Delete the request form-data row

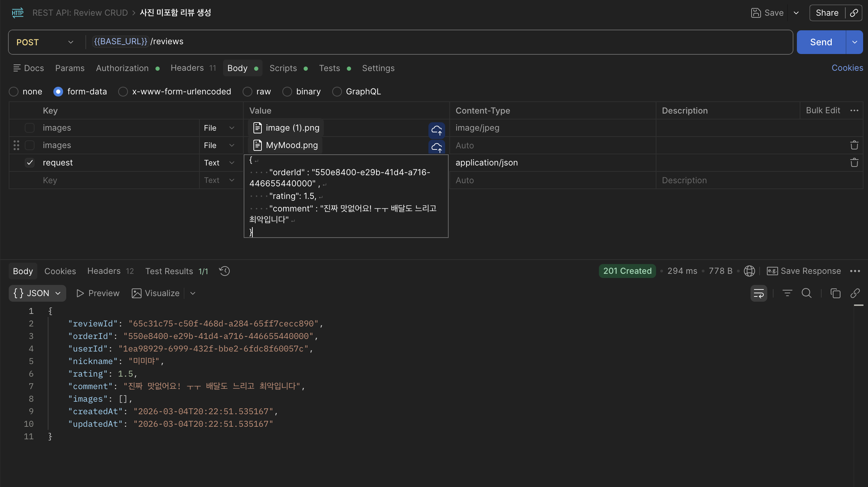pyautogui.click(x=854, y=163)
